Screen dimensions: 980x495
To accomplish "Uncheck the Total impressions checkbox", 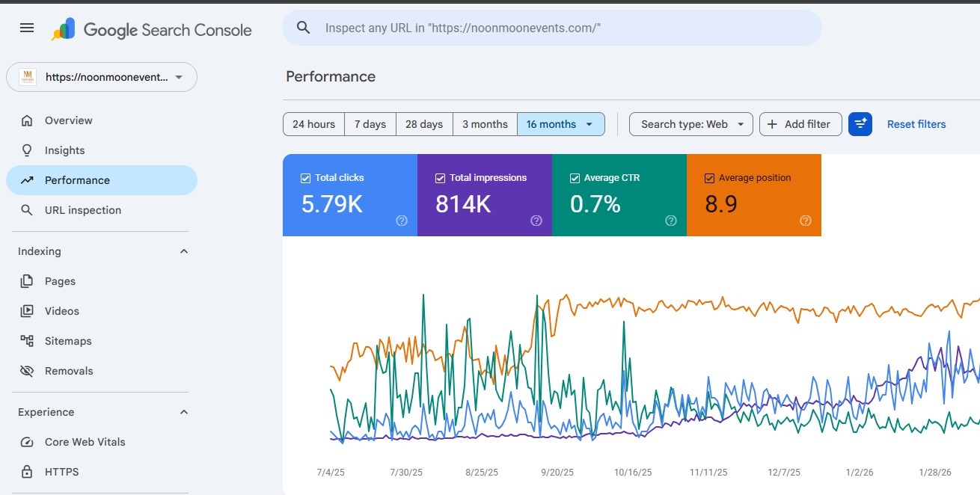I will [440, 178].
